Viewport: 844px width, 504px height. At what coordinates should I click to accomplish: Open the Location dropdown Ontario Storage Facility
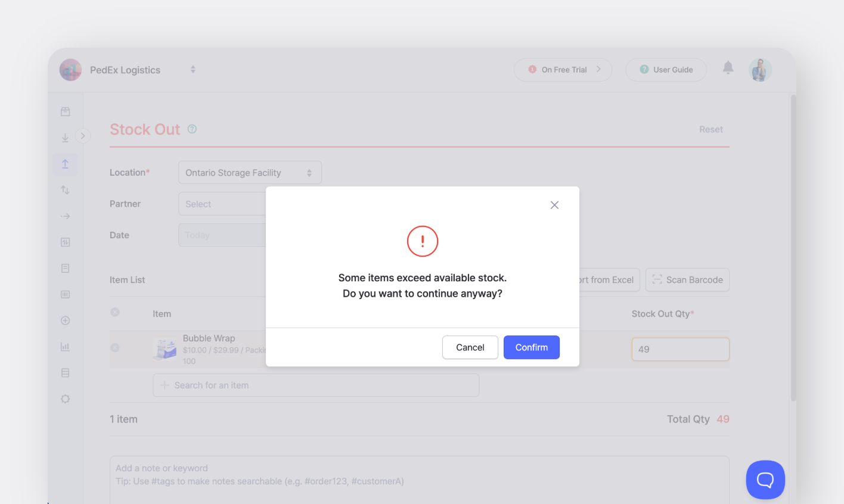click(250, 173)
